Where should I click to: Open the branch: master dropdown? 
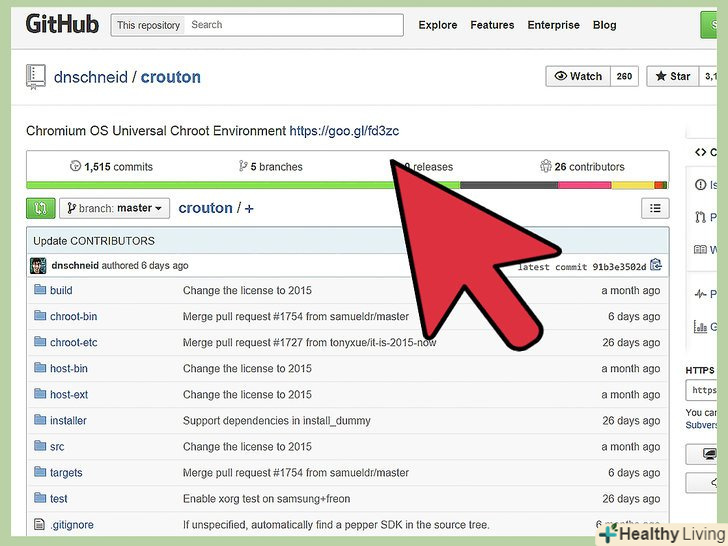click(114, 208)
